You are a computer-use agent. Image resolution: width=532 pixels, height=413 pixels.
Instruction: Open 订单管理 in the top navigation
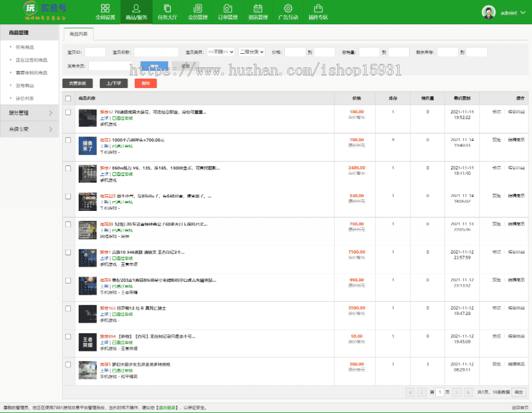pos(228,12)
